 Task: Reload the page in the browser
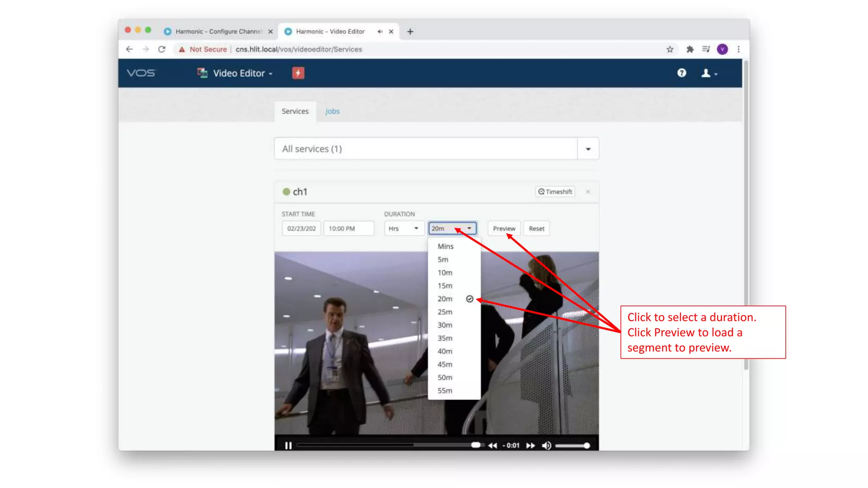pos(161,49)
